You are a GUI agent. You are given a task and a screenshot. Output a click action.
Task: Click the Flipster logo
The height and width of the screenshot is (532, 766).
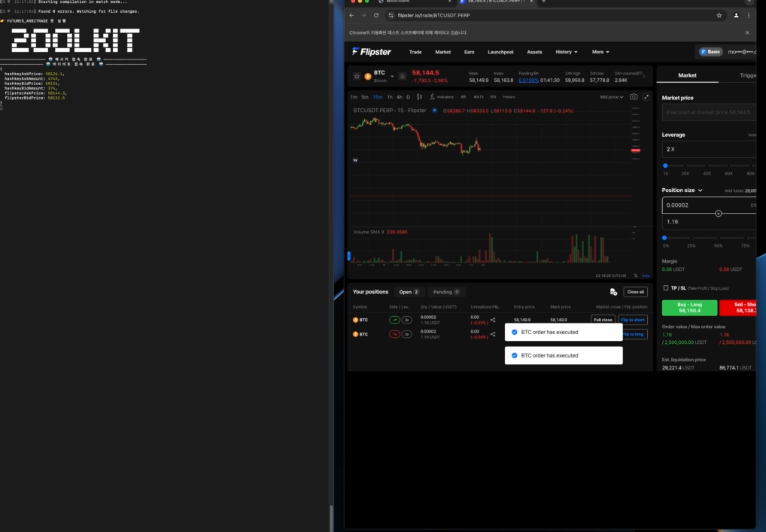[x=372, y=52]
